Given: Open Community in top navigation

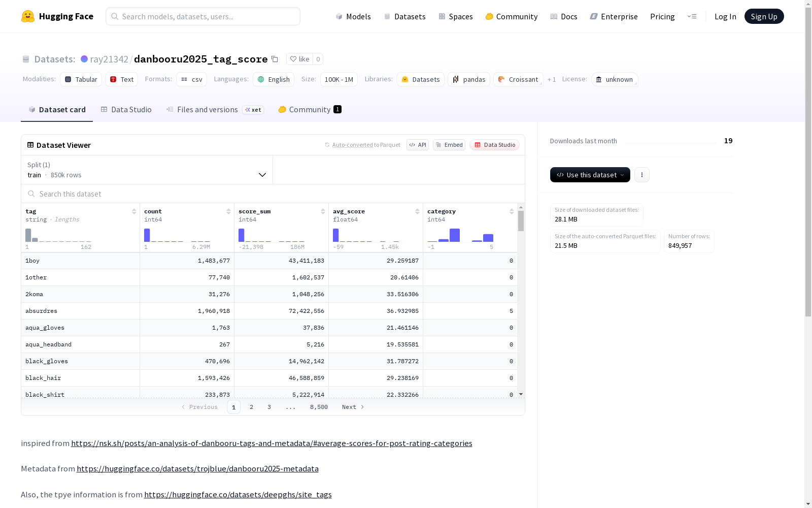Looking at the screenshot, I should [x=512, y=16].
